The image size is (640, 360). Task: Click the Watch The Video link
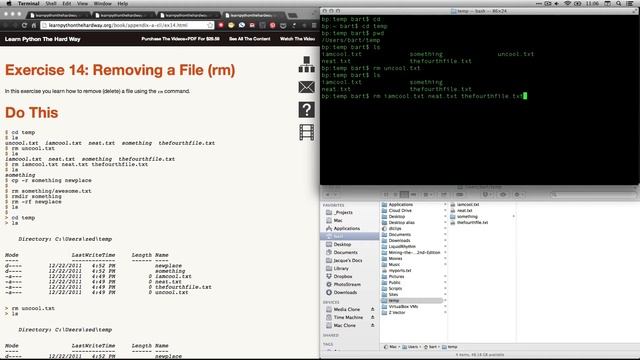(297, 39)
